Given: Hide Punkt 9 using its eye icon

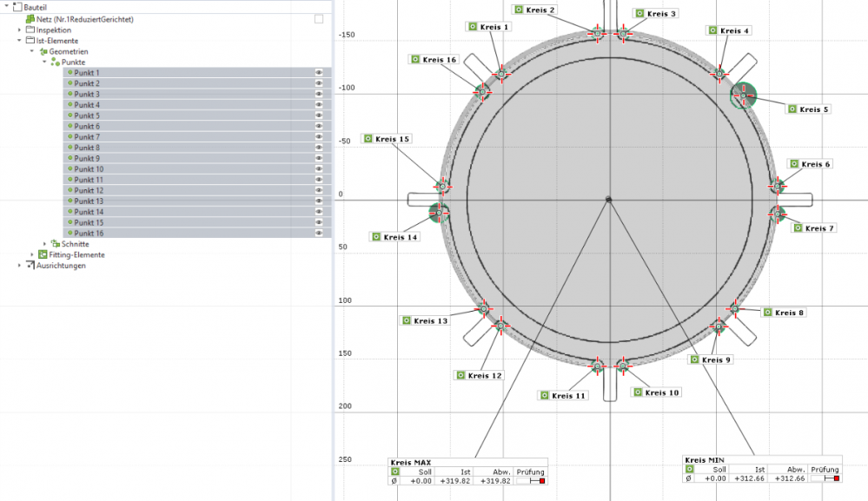Looking at the screenshot, I should tap(319, 158).
